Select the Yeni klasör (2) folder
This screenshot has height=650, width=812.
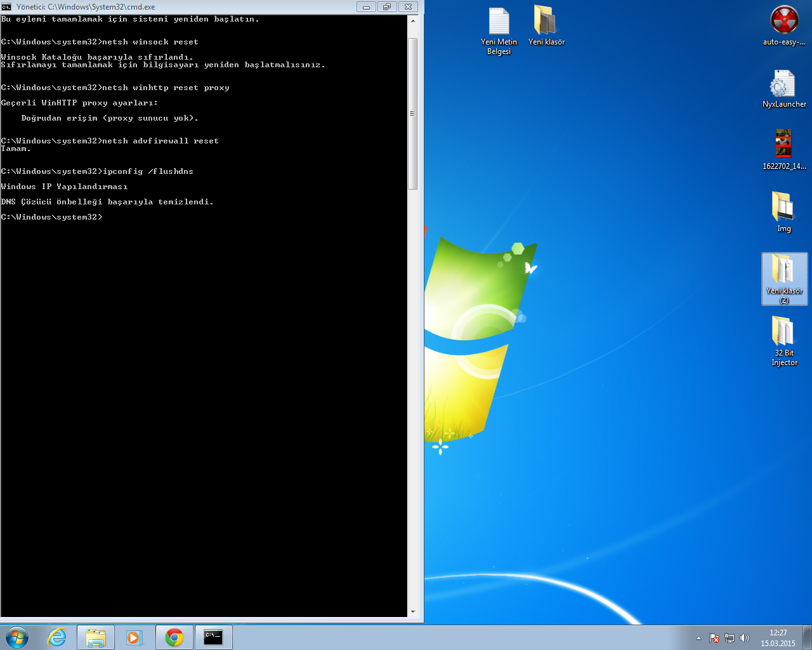784,279
